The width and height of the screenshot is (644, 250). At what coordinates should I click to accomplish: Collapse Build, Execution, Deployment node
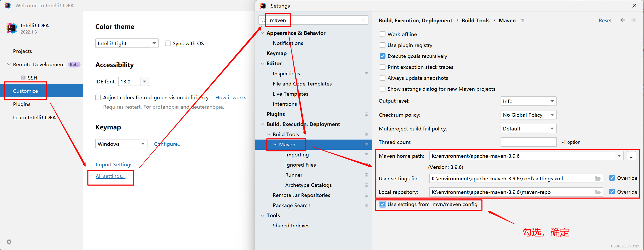(x=262, y=124)
